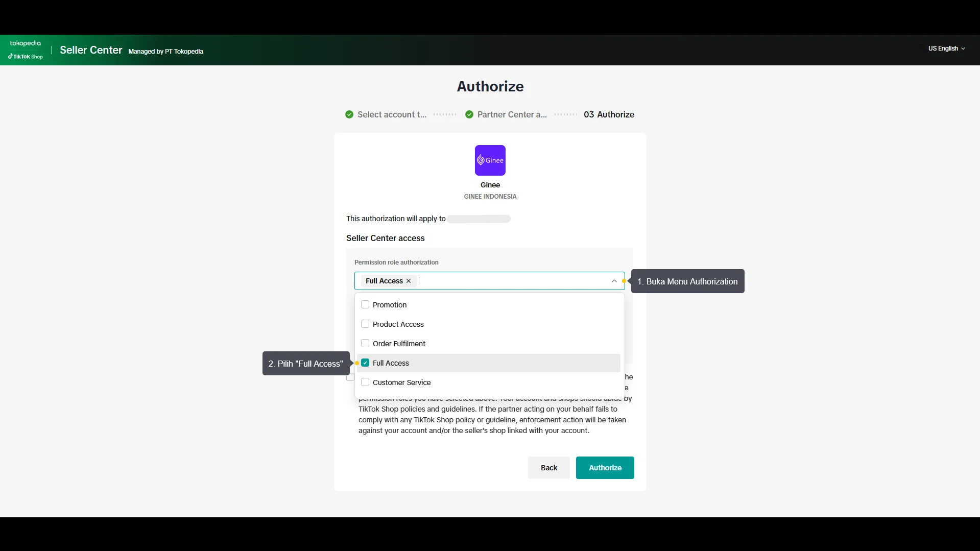Uncheck the Full Access checkbox

[x=365, y=363]
